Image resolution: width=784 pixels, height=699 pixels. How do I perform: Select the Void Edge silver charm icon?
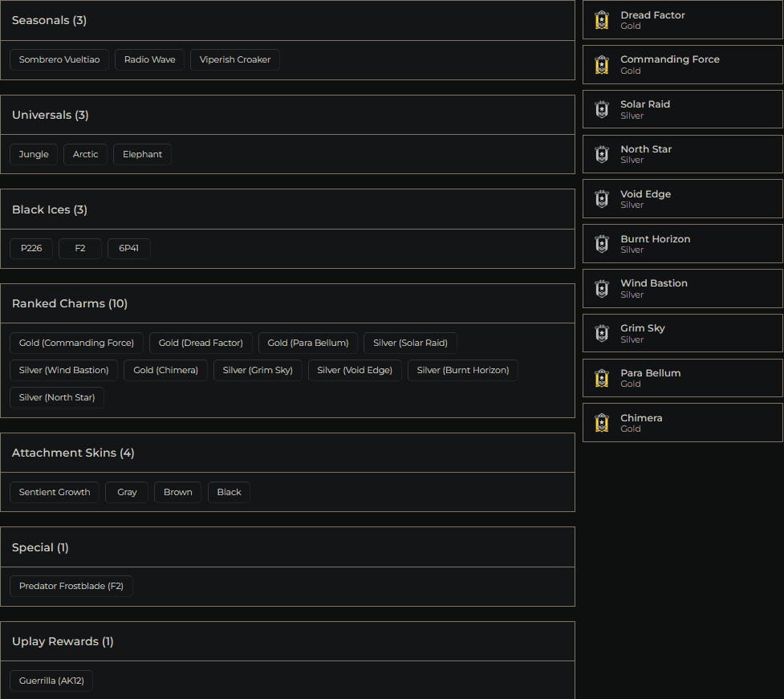(x=601, y=198)
